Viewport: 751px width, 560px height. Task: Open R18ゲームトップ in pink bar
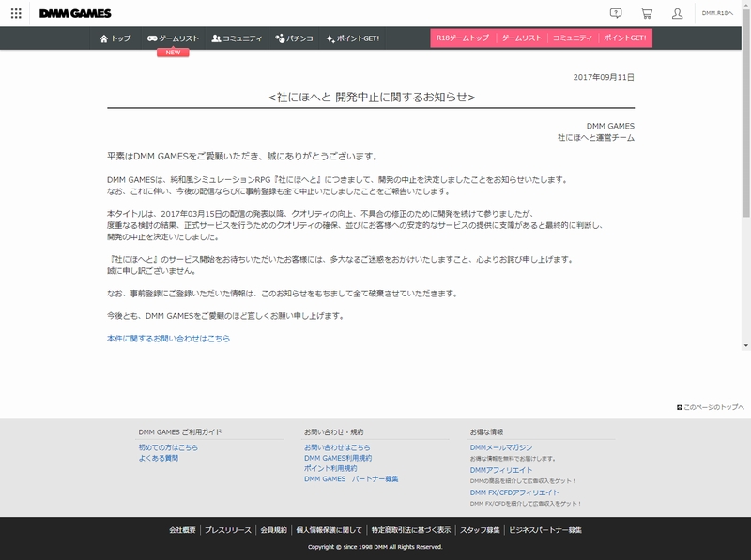463,38
